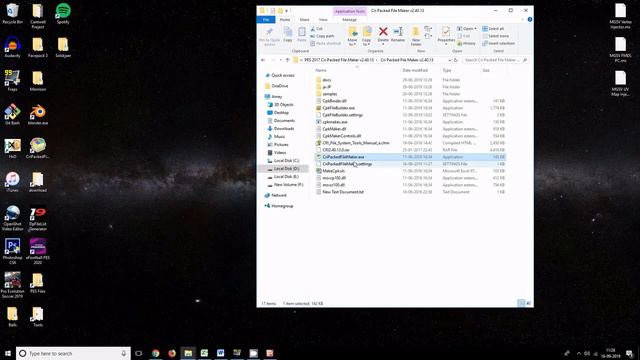640x360 pixels.
Task: Click Copy path in the ribbon
Action: click(x=322, y=36)
